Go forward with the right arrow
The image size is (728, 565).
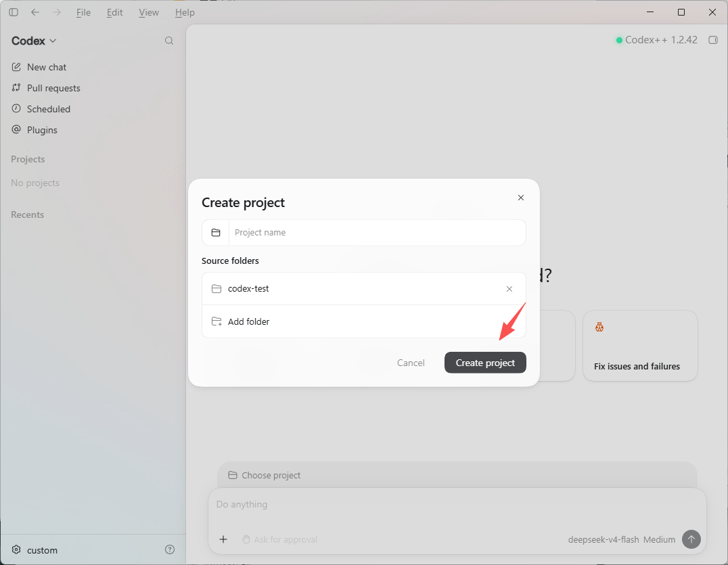pyautogui.click(x=57, y=12)
